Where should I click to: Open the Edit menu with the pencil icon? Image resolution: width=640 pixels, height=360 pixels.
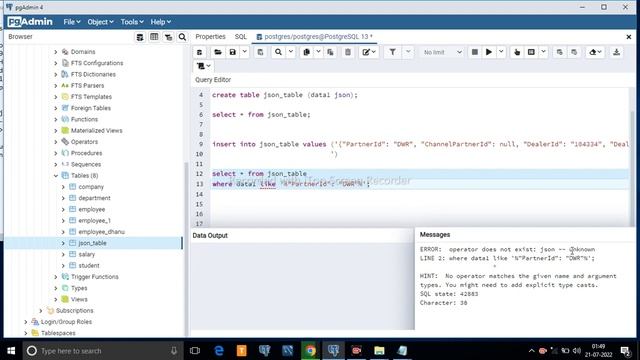pos(369,52)
